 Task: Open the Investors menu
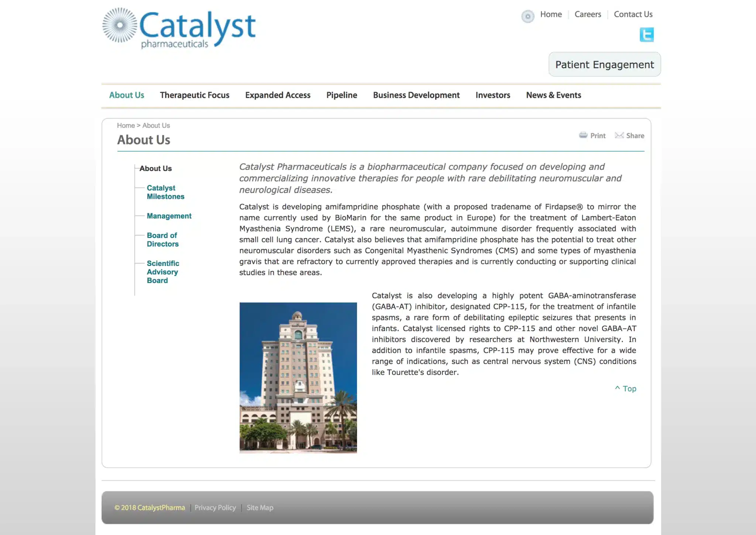pyautogui.click(x=493, y=95)
